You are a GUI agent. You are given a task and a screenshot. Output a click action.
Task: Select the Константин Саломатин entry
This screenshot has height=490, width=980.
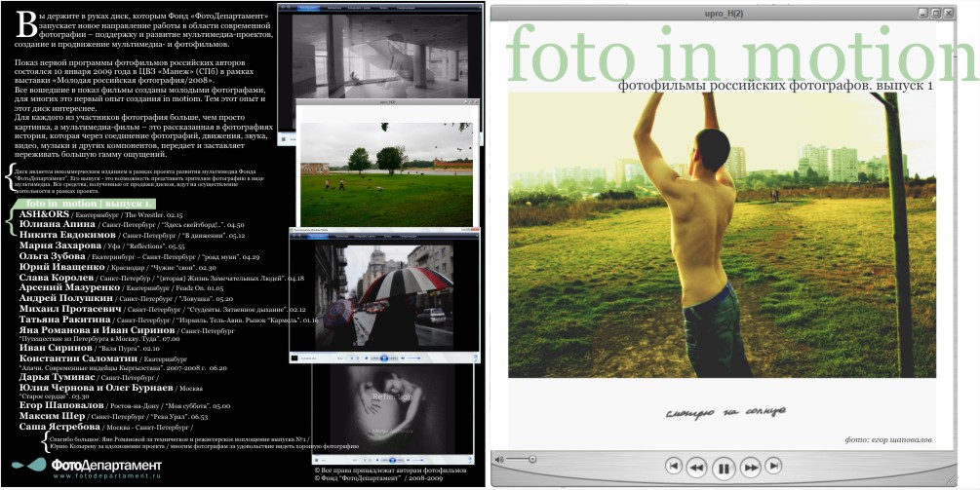click(123, 362)
